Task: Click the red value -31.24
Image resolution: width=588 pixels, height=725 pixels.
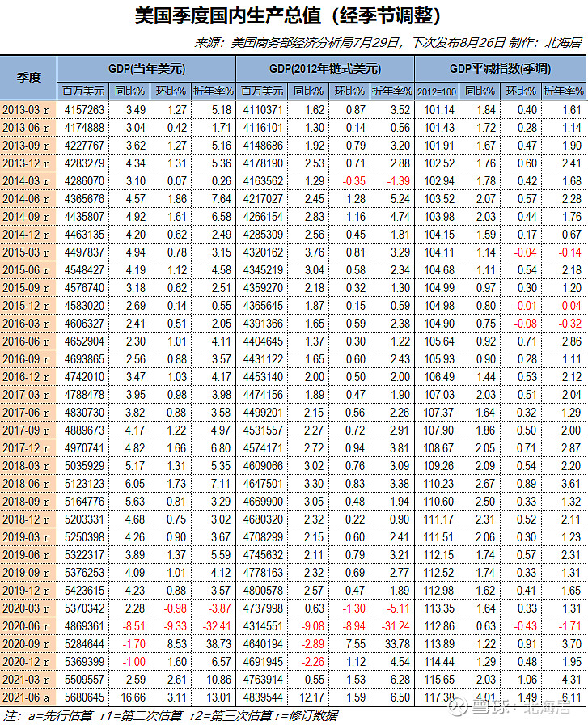Action: [x=396, y=626]
